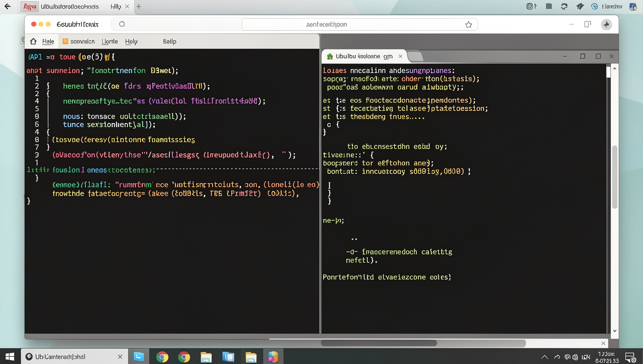Open the Windows Start menu

[10, 356]
